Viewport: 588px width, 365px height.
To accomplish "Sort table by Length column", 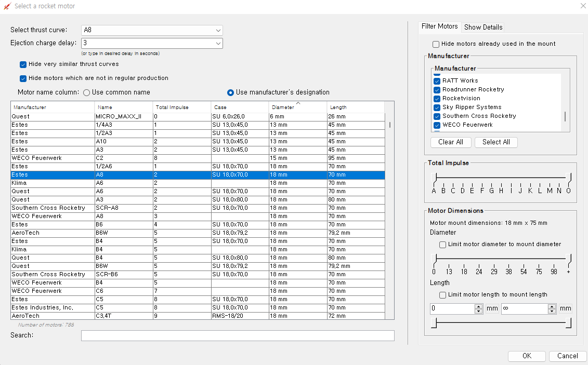I will (356, 107).
